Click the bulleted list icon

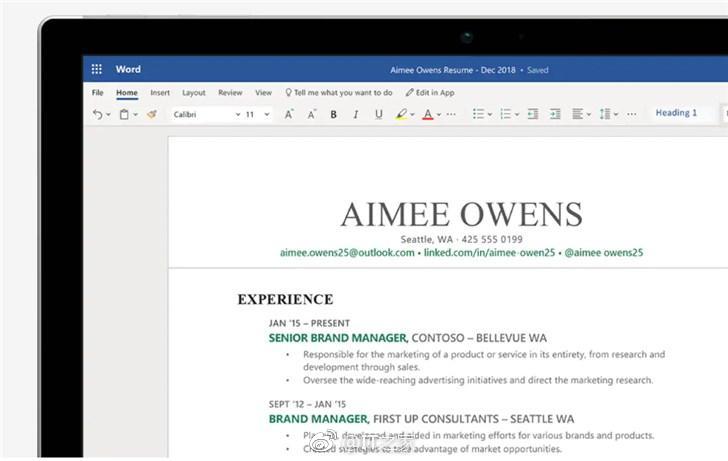478,114
